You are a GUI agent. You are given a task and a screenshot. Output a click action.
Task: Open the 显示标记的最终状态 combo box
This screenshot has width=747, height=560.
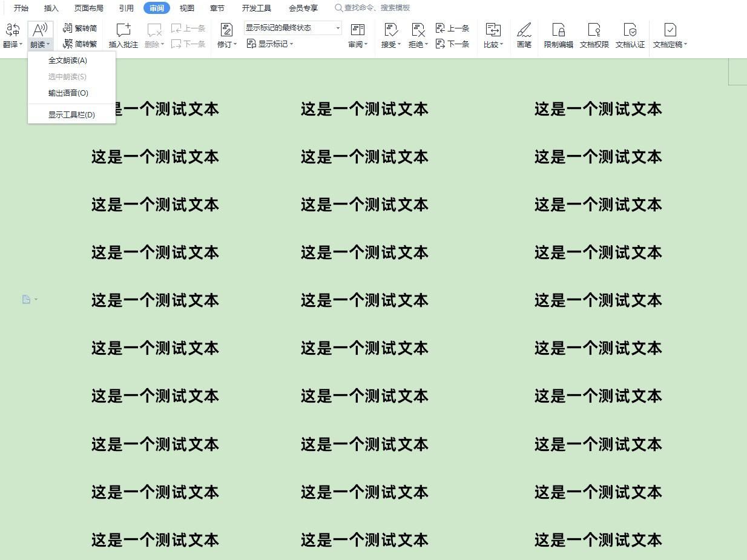(293, 28)
